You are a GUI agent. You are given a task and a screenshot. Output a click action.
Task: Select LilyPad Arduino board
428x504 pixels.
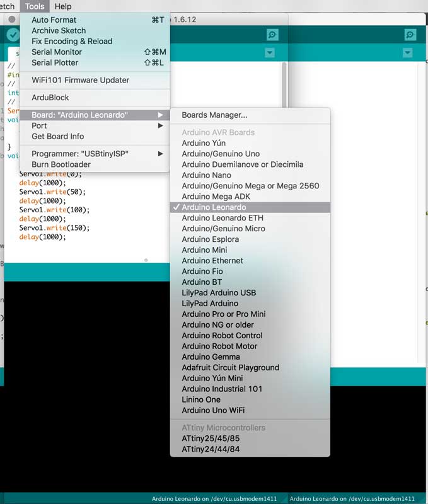point(250,304)
